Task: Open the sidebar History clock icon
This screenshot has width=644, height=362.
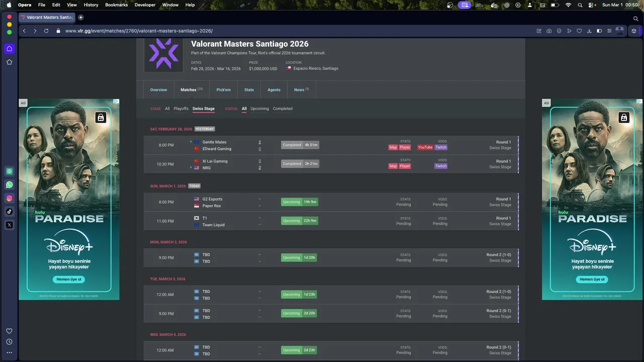Action: tap(9, 342)
